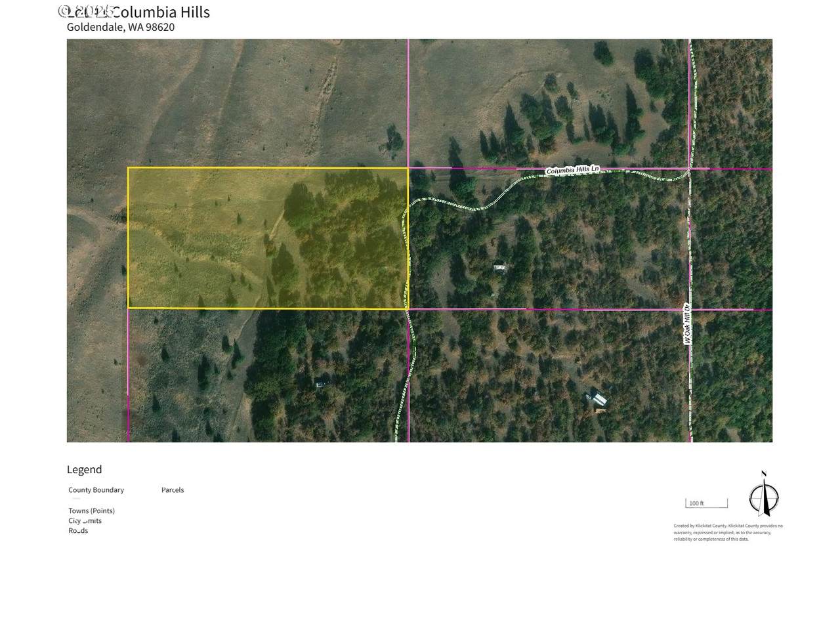Click the compass rose north arrow icon
Viewport: 840px width, 630px height.
(x=763, y=495)
